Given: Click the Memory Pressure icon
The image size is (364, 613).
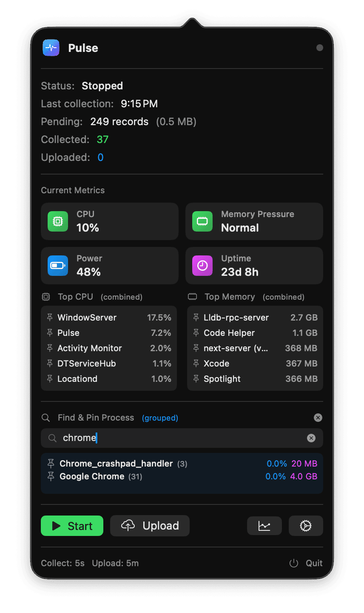Looking at the screenshot, I should tap(202, 221).
